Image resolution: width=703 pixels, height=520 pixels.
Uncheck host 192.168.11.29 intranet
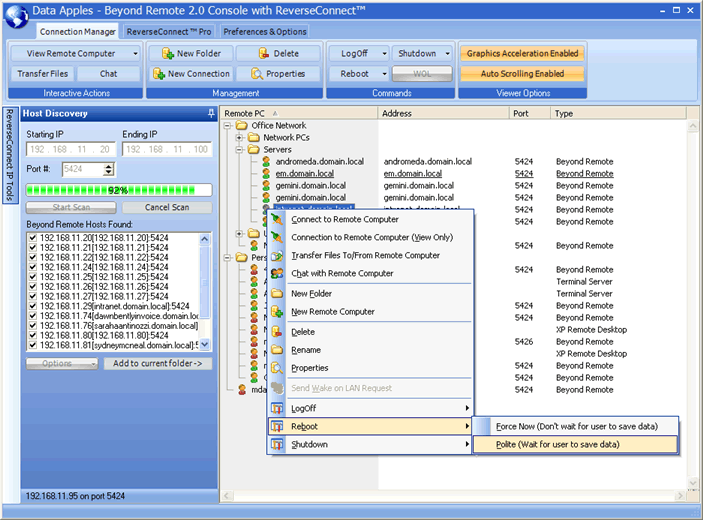[x=32, y=306]
